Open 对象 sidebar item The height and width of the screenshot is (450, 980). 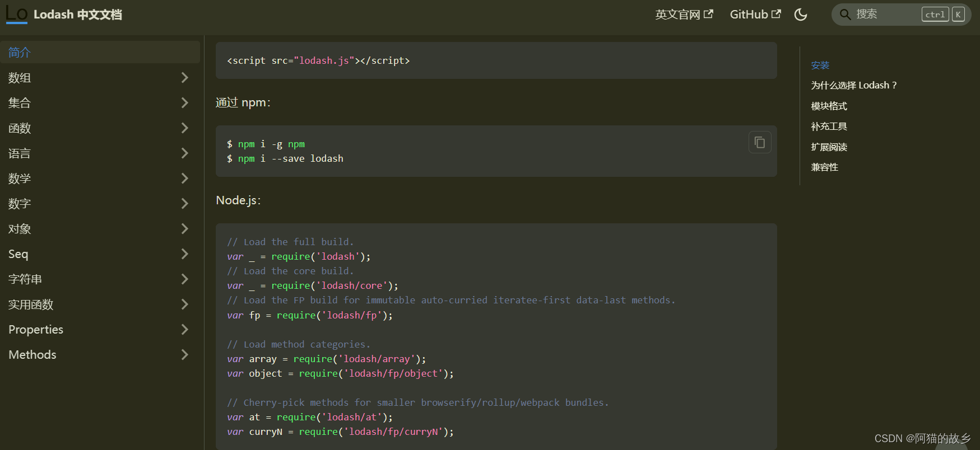(20, 229)
